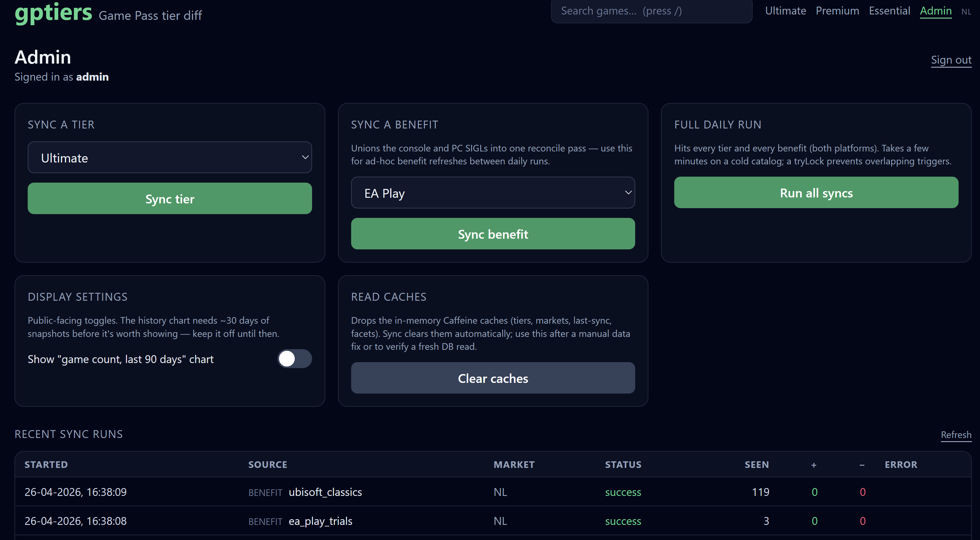The image size is (980, 540).
Task: Click the gptiers logo
Action: click(53, 13)
